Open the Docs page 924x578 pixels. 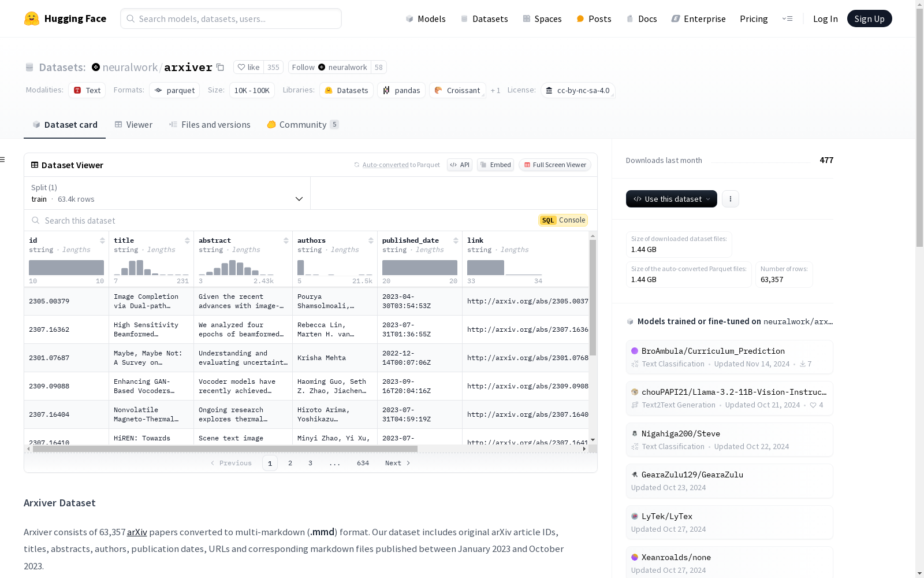point(642,18)
